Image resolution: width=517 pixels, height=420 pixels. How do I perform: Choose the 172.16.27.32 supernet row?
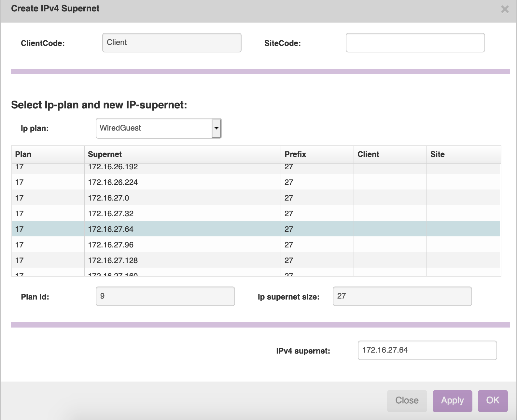(111, 214)
